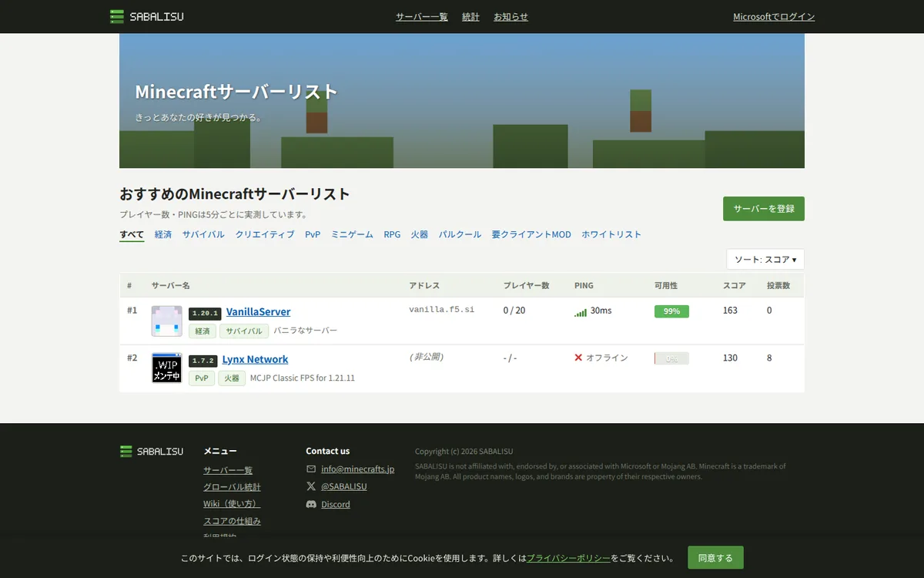
Task: Open グローバル統計 in the footer menu
Action: pyautogui.click(x=232, y=487)
